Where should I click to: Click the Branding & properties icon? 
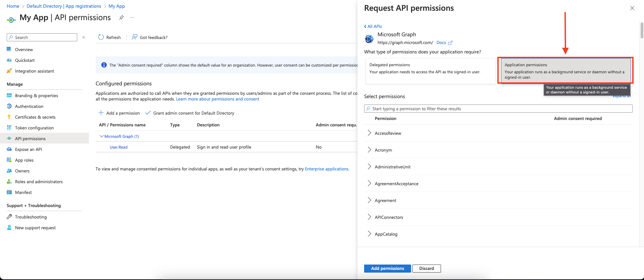[x=9, y=95]
